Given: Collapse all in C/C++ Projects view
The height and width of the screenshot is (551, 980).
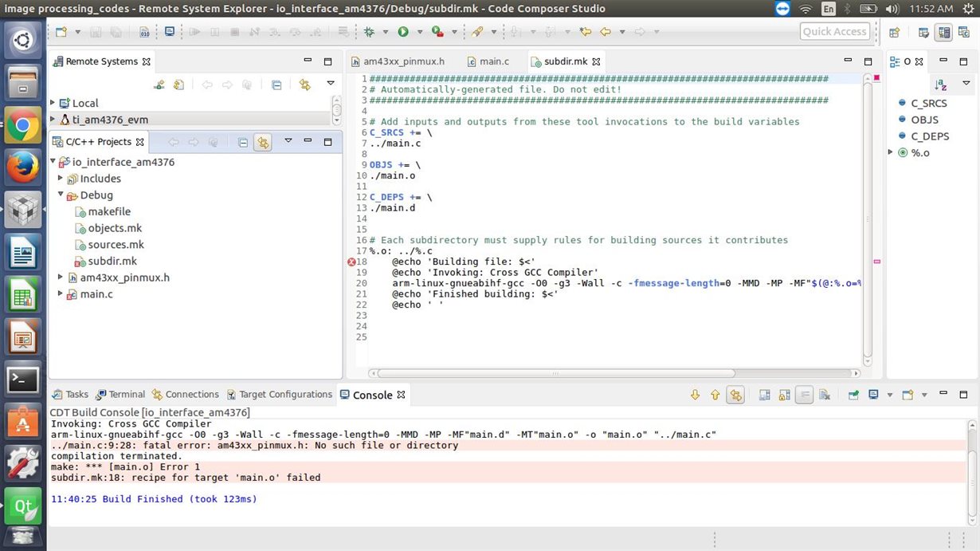Looking at the screenshot, I should coord(243,142).
